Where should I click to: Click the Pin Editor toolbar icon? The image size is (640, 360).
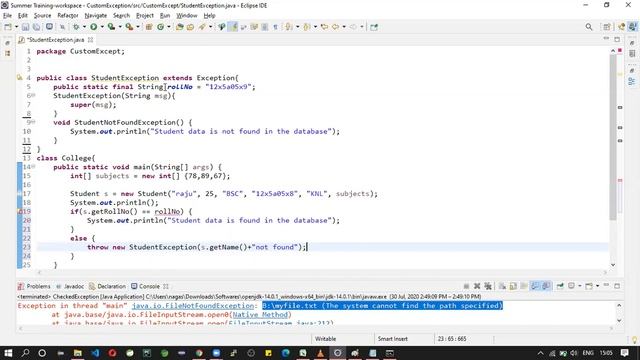[x=374, y=27]
